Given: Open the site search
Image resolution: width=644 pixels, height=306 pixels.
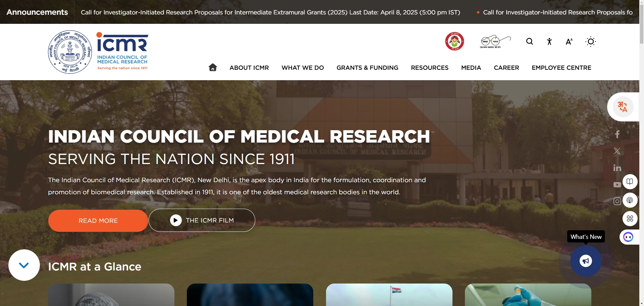Looking at the screenshot, I should click(x=529, y=41).
